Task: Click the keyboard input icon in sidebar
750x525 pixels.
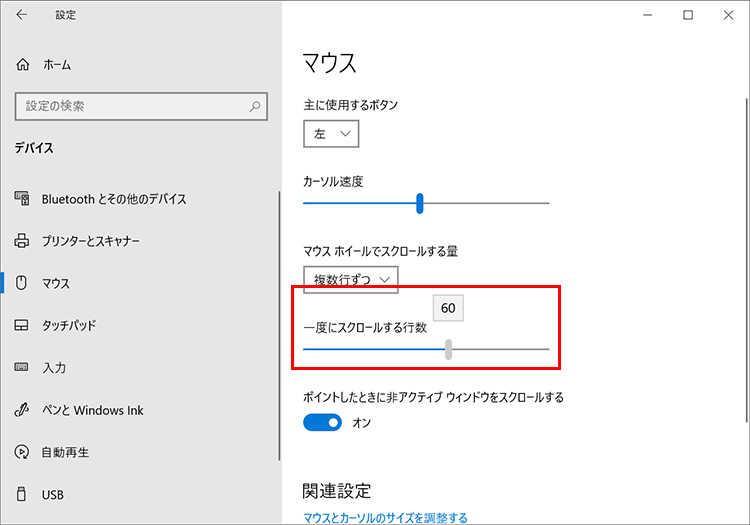Action: (23, 368)
